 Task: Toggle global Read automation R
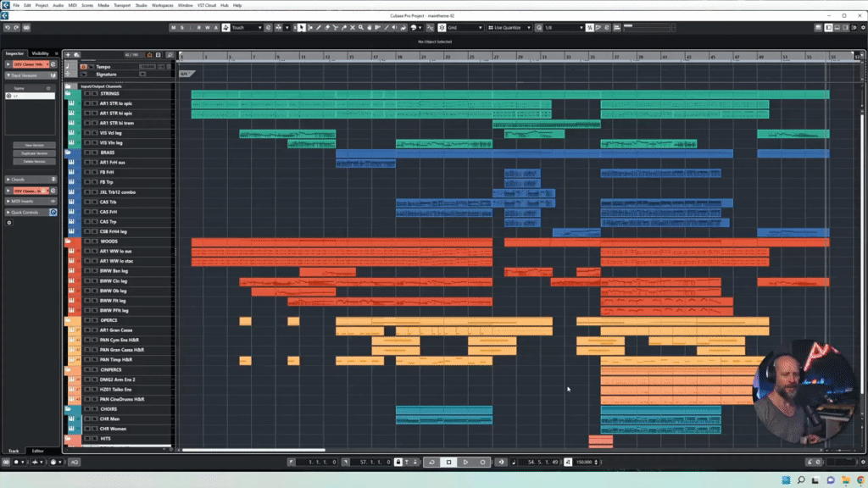click(x=198, y=28)
